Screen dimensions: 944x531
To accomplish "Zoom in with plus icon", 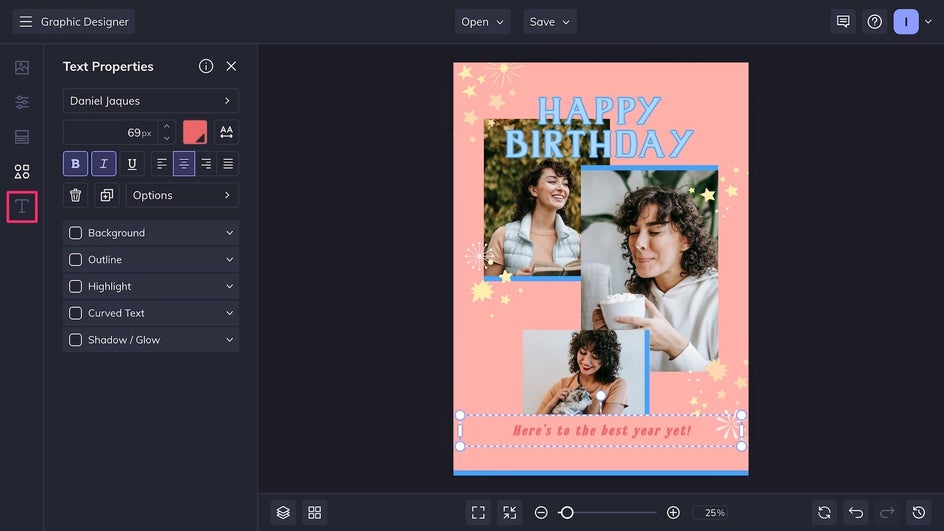I will pyautogui.click(x=673, y=512).
